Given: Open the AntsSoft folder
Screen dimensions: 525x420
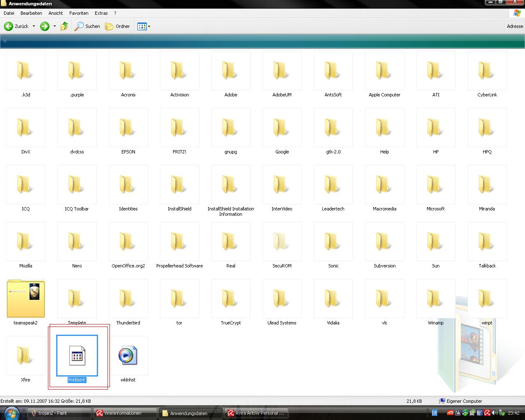Looking at the screenshot, I should [333, 71].
